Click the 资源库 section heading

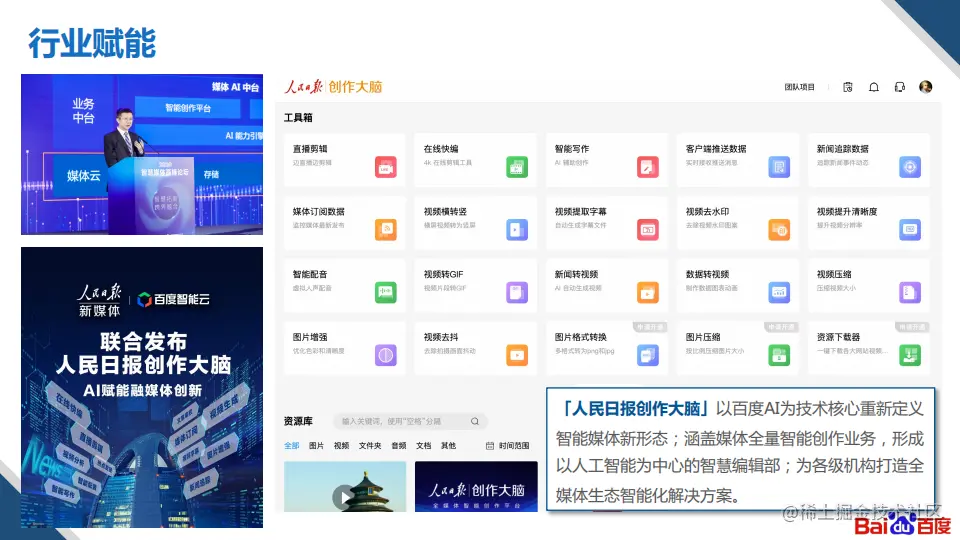coord(298,421)
